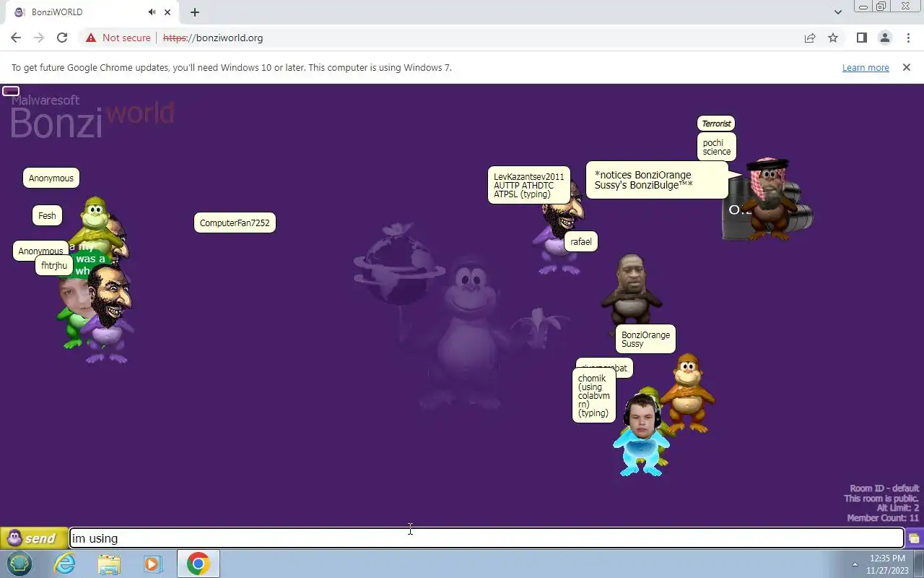Screen dimensions: 924x578
Task: Click the rafael name tag
Action: (581, 241)
